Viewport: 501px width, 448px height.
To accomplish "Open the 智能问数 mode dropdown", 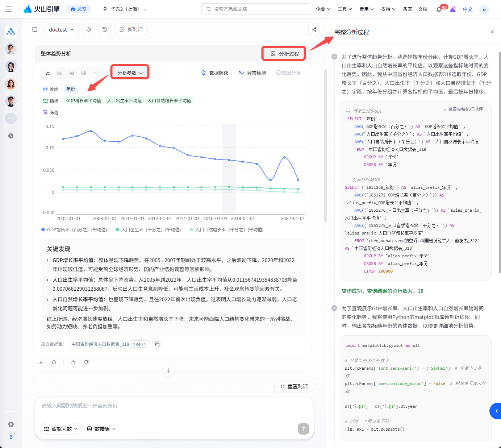I will click(x=60, y=429).
